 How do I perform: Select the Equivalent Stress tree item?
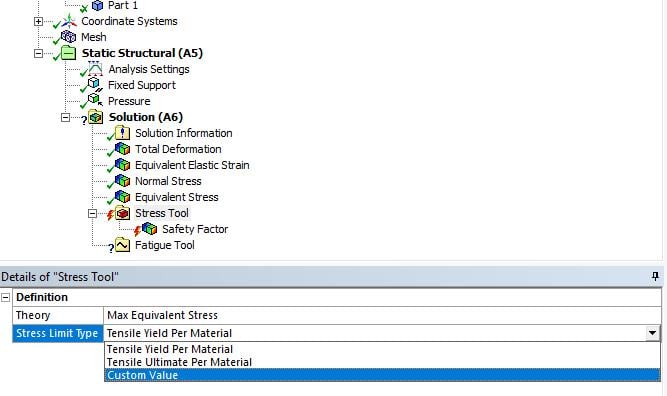click(177, 197)
